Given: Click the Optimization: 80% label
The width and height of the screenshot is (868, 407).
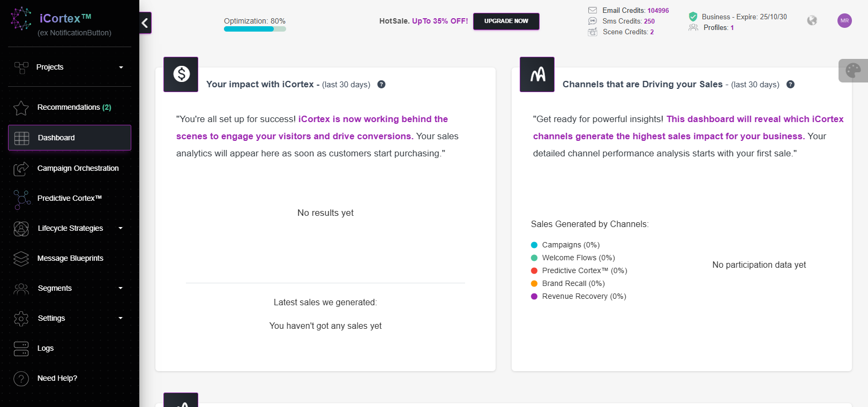Looking at the screenshot, I should click(x=255, y=21).
